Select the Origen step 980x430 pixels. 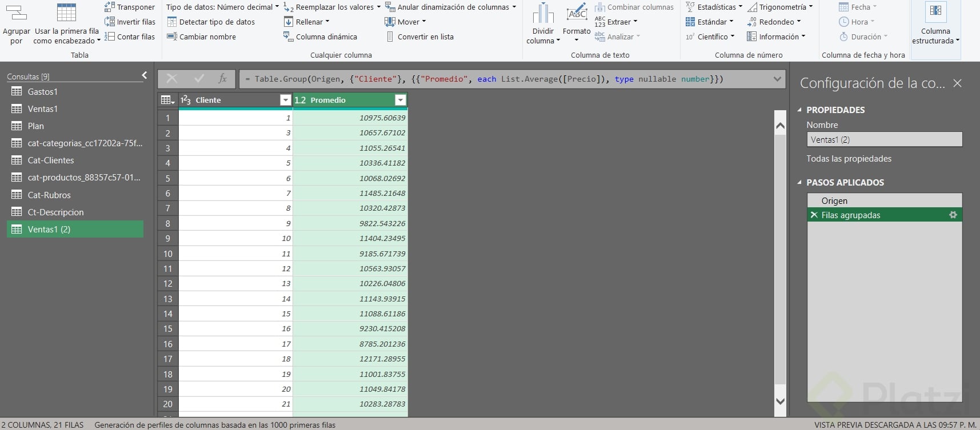(x=885, y=200)
